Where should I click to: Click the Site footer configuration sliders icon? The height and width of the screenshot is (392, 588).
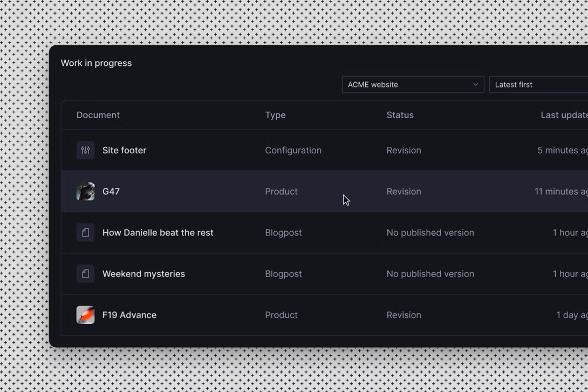(85, 150)
